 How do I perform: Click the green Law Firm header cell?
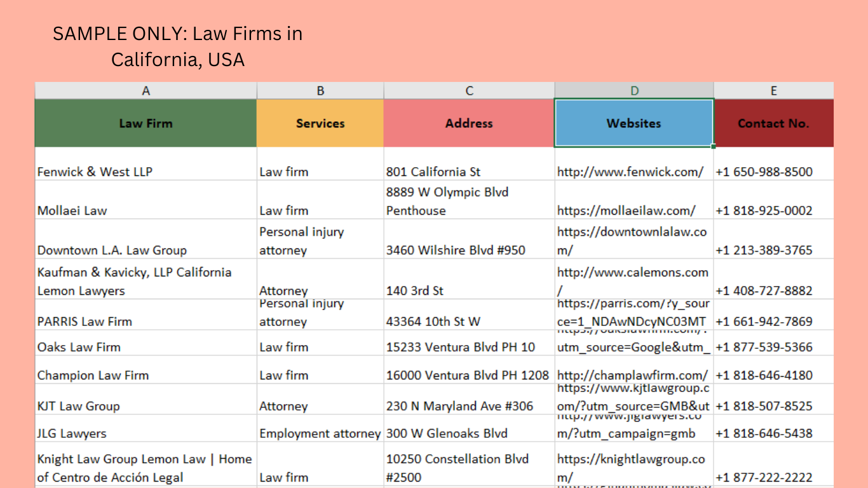pos(146,123)
